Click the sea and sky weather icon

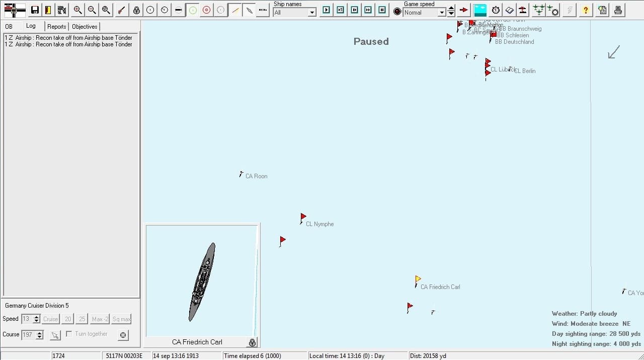480,10
